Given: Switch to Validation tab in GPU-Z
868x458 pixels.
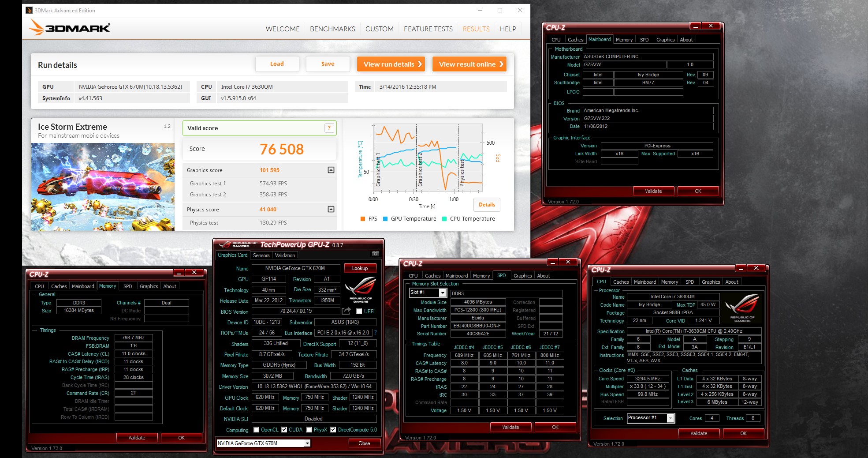Looking at the screenshot, I should [x=285, y=255].
